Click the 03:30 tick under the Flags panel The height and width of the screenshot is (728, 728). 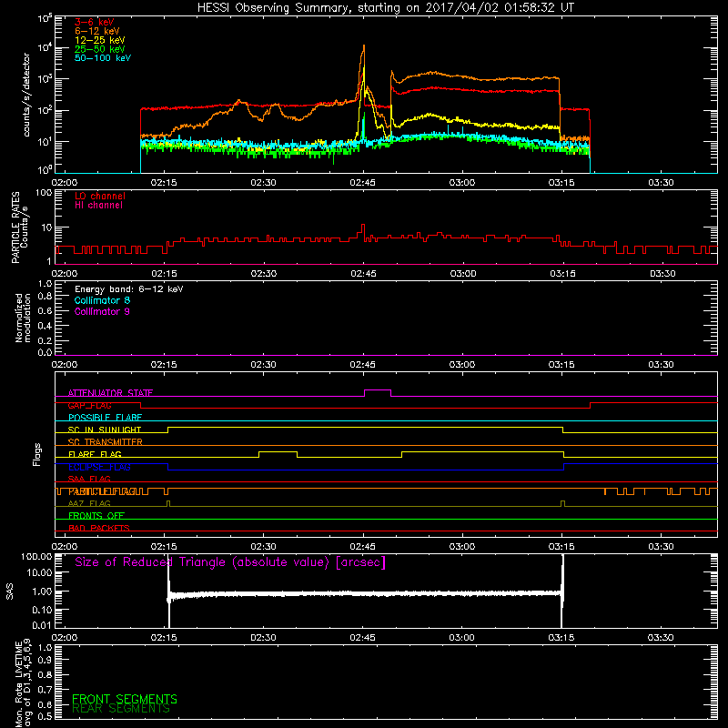coord(661,547)
